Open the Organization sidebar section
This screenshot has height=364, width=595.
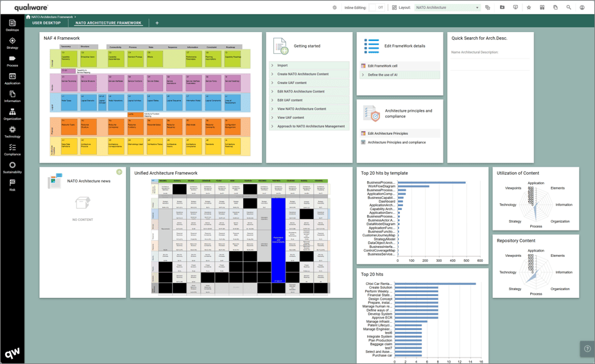click(x=12, y=114)
